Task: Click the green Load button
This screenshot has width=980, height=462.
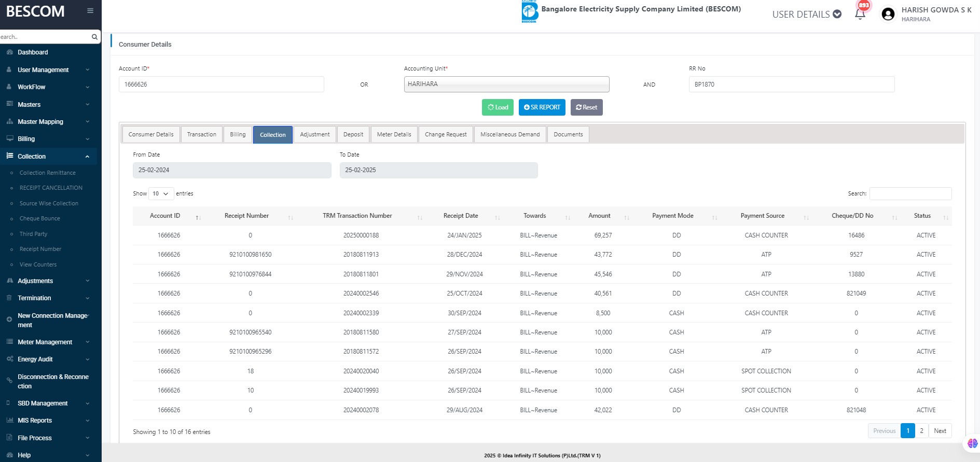Action: (498, 107)
